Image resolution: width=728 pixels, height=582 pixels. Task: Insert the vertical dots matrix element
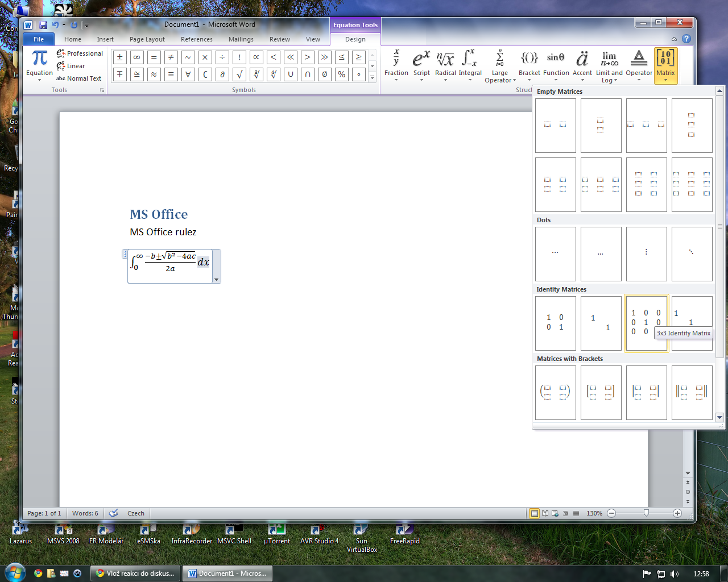[x=647, y=254]
